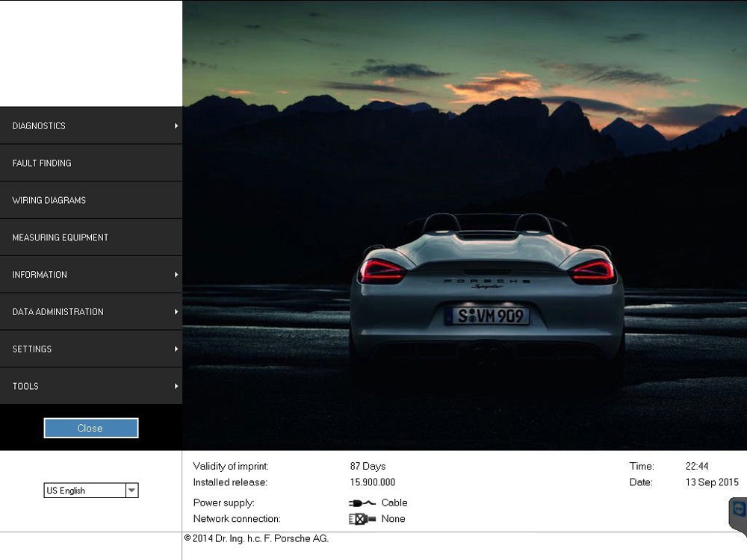This screenshot has height=560, width=747.
Task: Click the installed release 15.900.000 value
Action: (372, 482)
